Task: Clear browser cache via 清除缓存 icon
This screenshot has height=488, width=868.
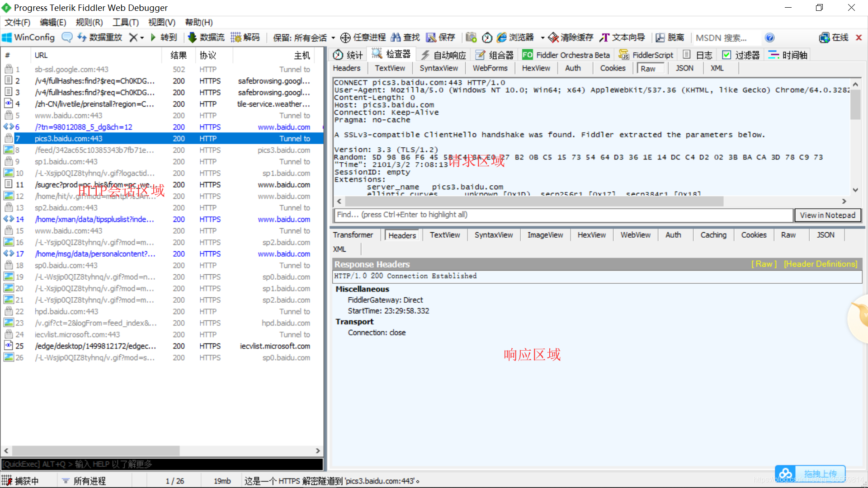Action: [x=570, y=37]
